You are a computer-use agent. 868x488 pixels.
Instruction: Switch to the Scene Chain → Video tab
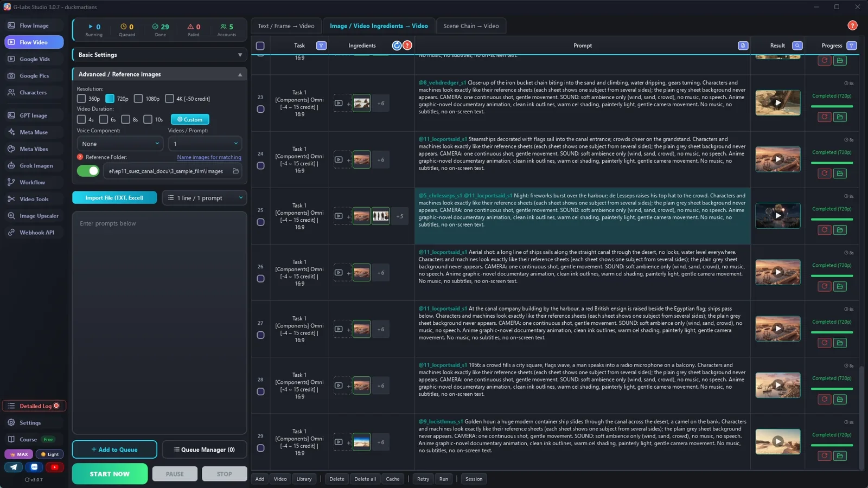tap(471, 26)
